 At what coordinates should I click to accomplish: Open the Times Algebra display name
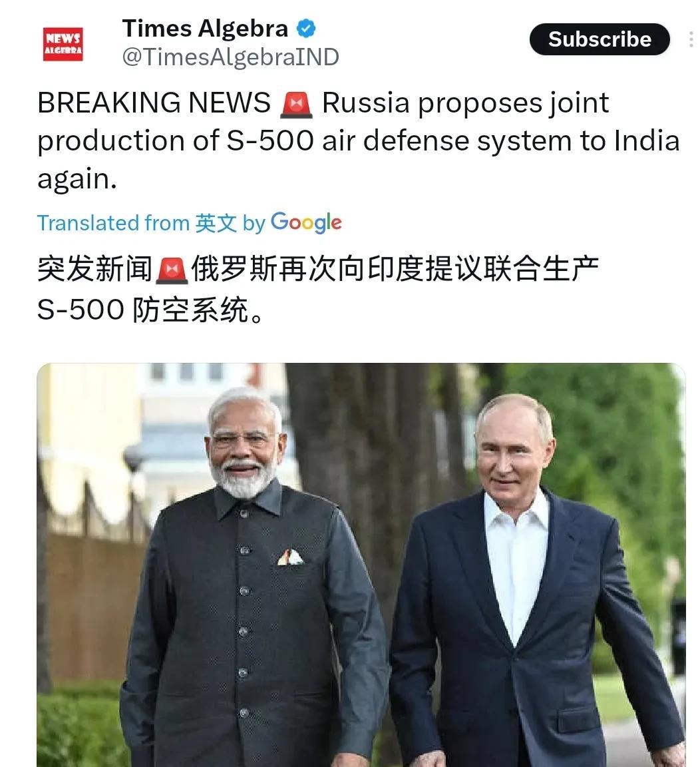point(205,29)
